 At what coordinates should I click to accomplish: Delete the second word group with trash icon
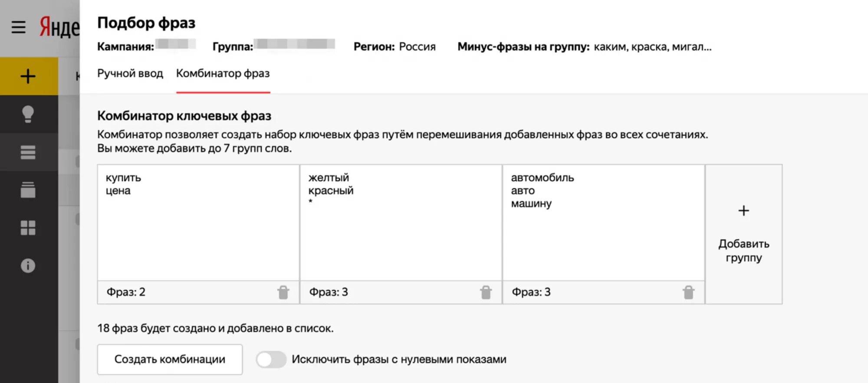(486, 292)
